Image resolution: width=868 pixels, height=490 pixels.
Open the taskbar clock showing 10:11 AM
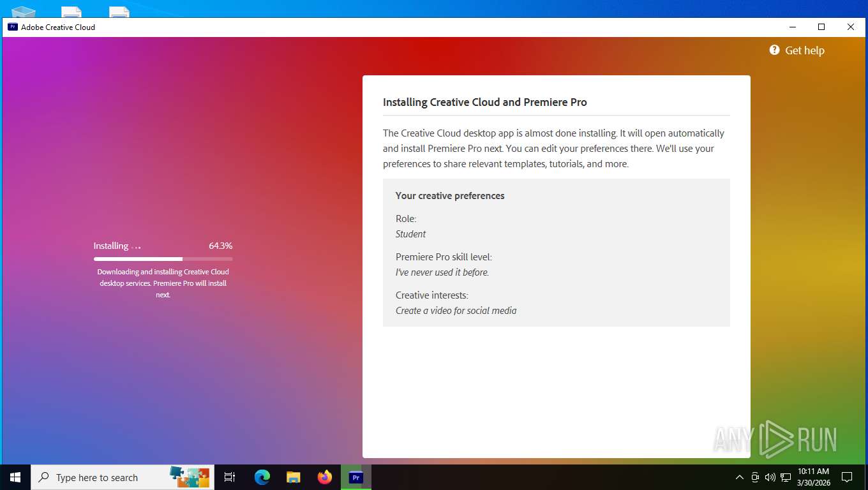[x=814, y=477]
